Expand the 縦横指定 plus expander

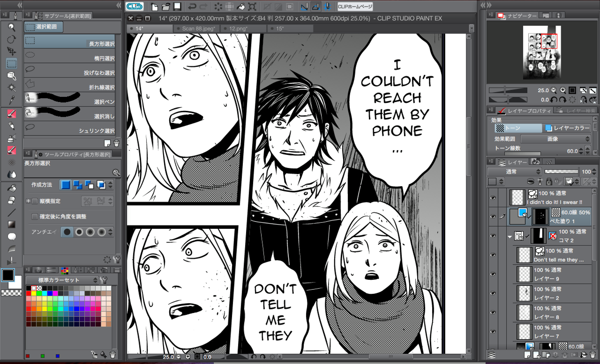(x=28, y=201)
